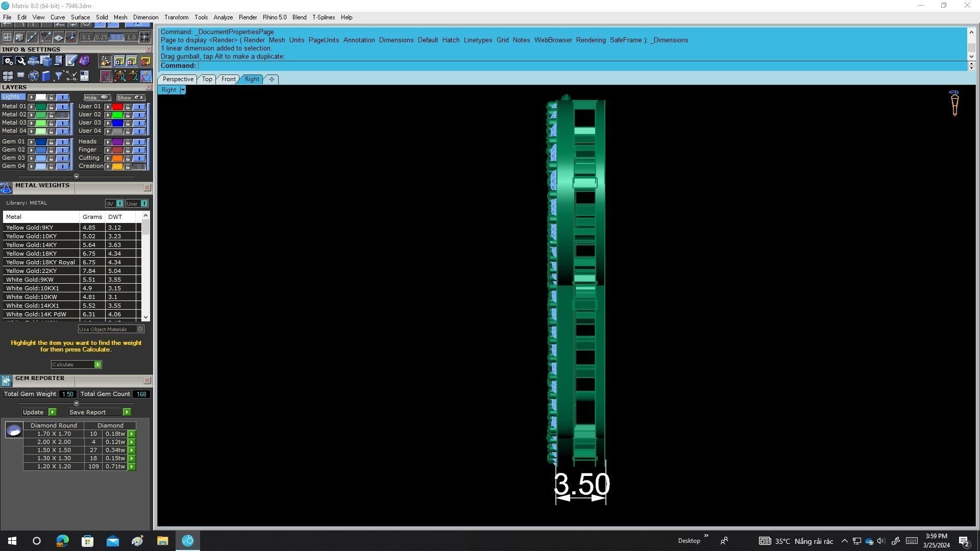Viewport: 980px width, 551px height.
Task: Toggle Metal 02 layer on/off switch
Action: 62,115
